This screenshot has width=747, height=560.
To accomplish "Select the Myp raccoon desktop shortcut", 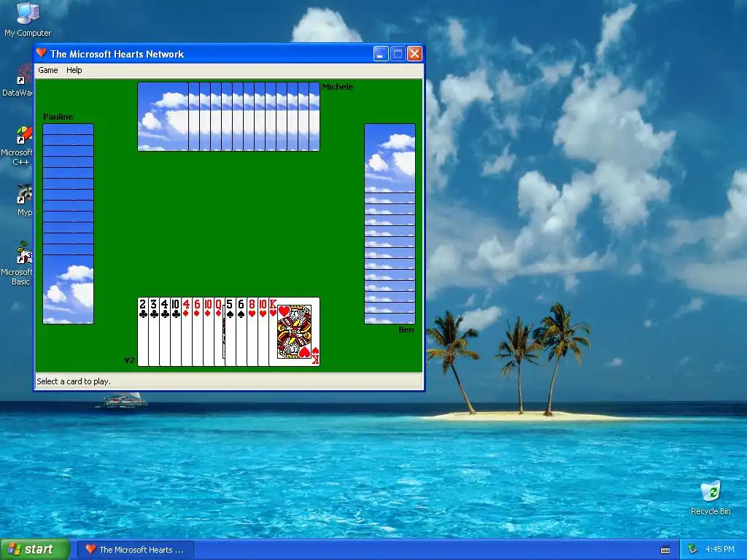I will pyautogui.click(x=24, y=201).
